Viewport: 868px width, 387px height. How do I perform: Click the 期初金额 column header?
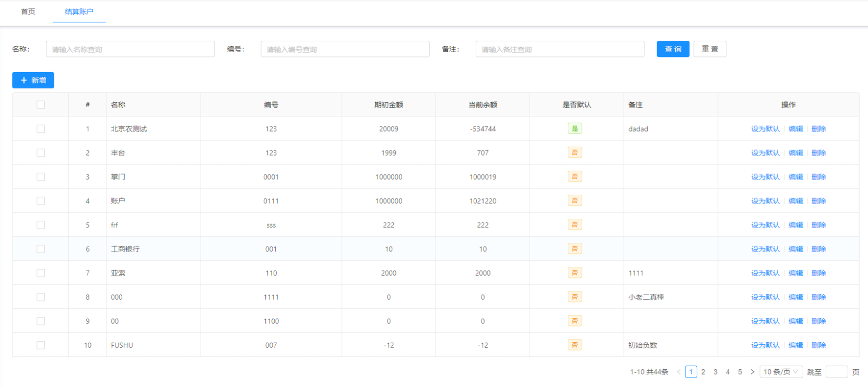tap(389, 105)
